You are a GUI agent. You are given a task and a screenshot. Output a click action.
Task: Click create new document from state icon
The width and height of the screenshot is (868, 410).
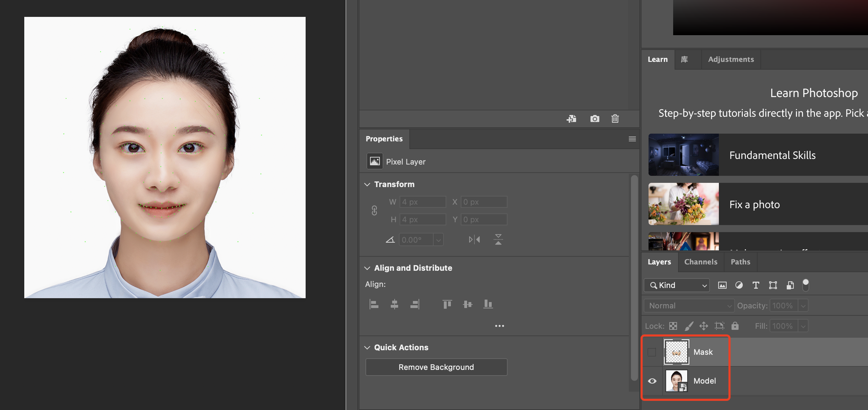coord(572,119)
